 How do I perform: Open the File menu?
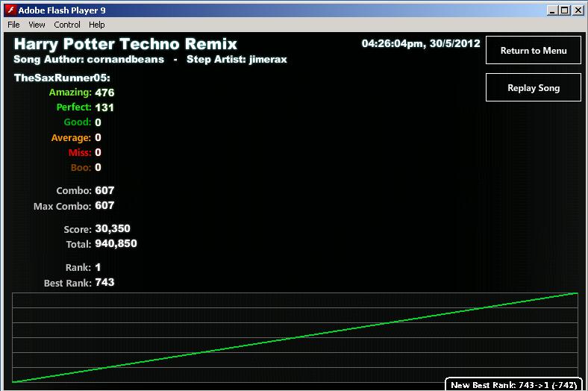coord(13,25)
